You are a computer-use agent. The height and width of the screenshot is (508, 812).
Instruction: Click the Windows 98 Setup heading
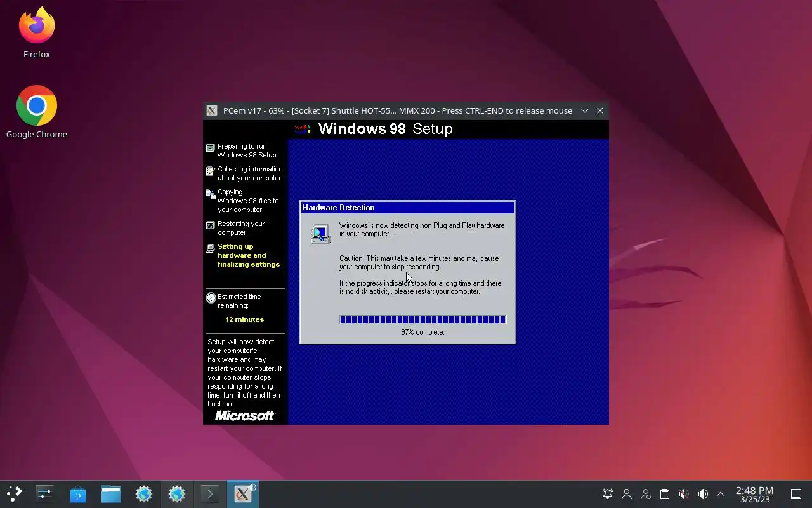pyautogui.click(x=385, y=129)
